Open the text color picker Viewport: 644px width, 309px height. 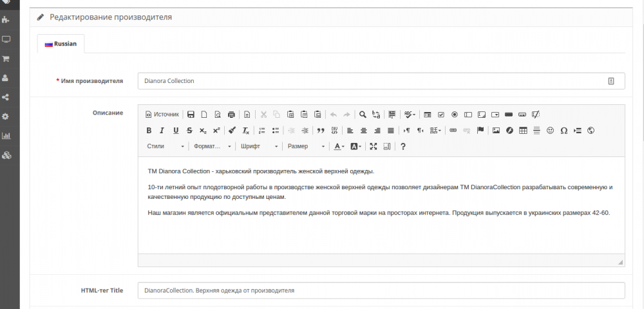pyautogui.click(x=339, y=147)
